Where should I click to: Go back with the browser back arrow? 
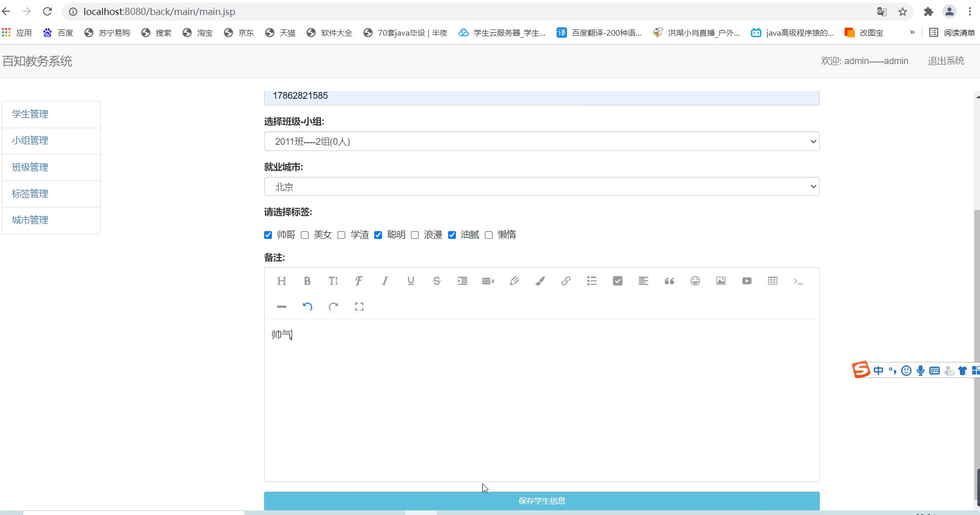(x=6, y=11)
